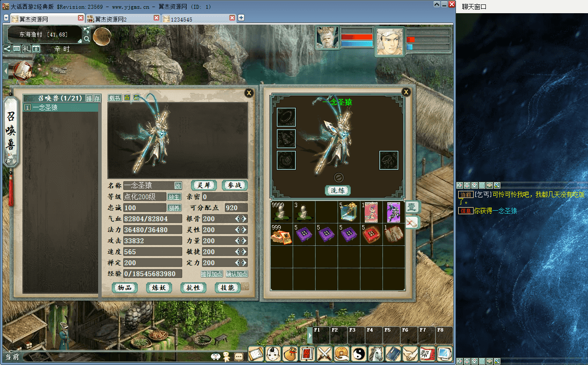
Task: Switch to the 翼杰资源网2 tab
Action: [123, 18]
